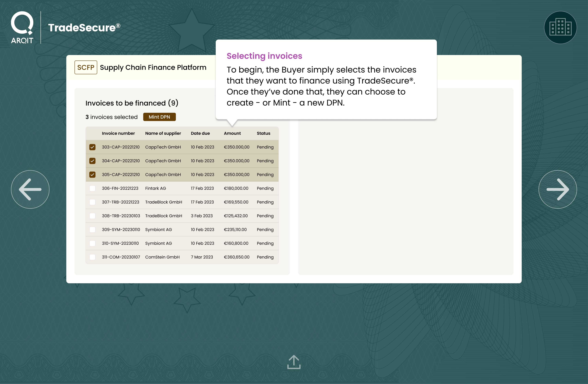Click invoice number 306-FIN-20221223
The width and height of the screenshot is (588, 384).
point(120,188)
